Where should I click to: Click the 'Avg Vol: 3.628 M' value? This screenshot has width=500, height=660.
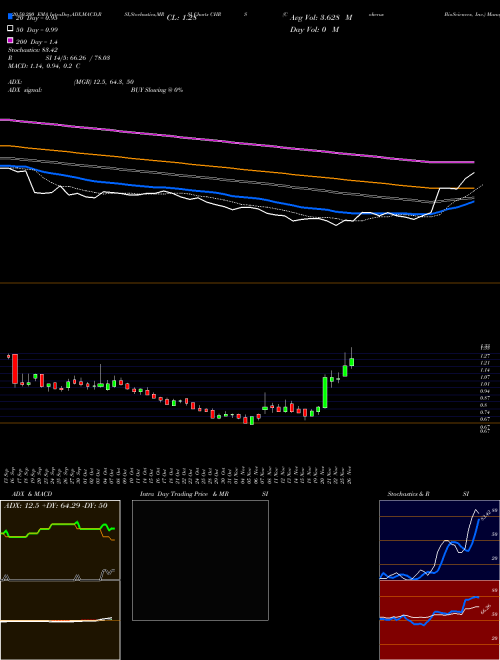(321, 18)
